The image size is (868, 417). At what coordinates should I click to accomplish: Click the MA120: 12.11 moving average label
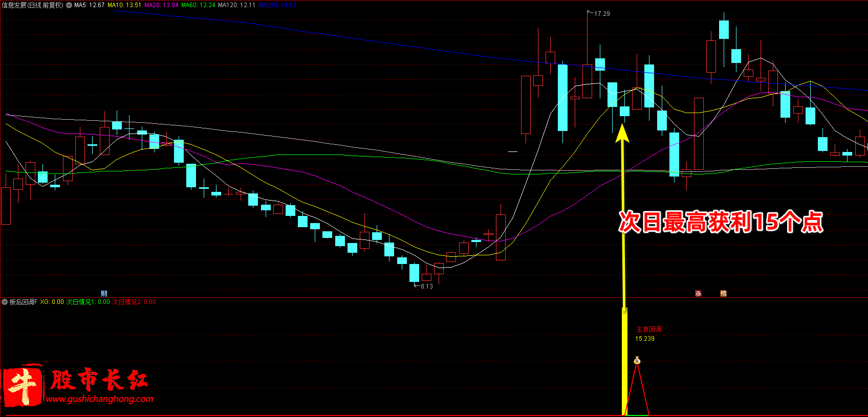(236, 5)
